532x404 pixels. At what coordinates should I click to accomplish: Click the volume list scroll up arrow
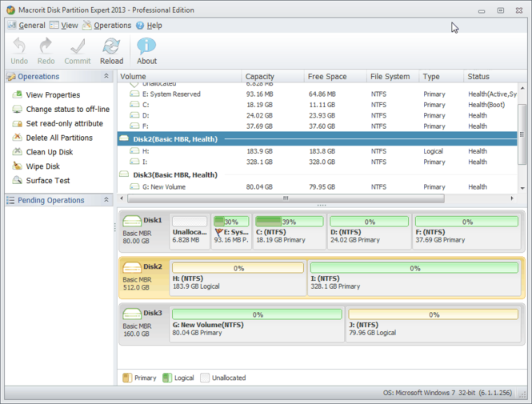tap(522, 88)
